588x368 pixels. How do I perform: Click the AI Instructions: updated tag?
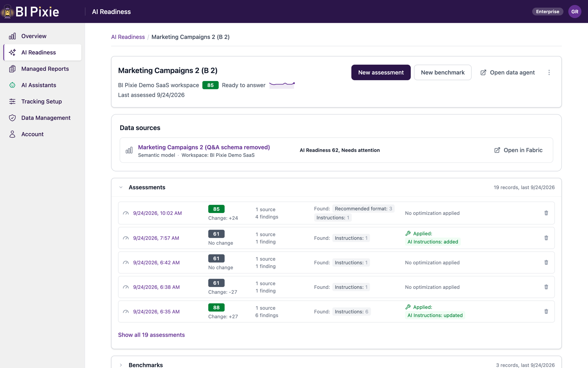tap(435, 315)
